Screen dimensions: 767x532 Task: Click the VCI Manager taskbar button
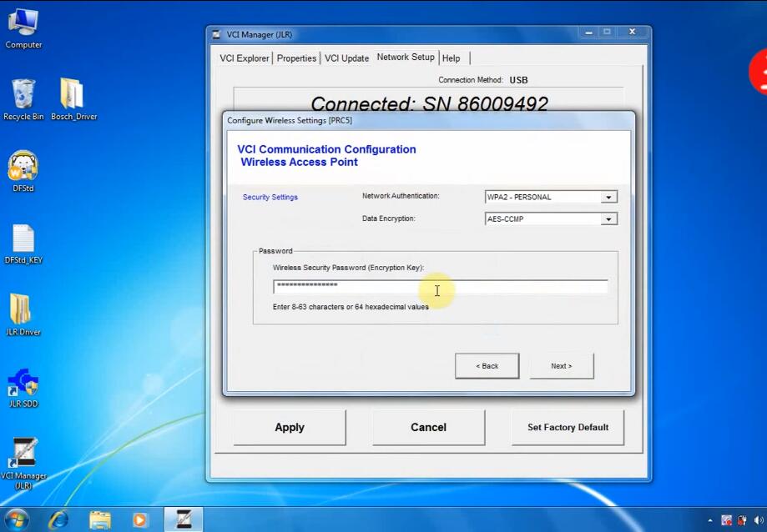click(184, 519)
